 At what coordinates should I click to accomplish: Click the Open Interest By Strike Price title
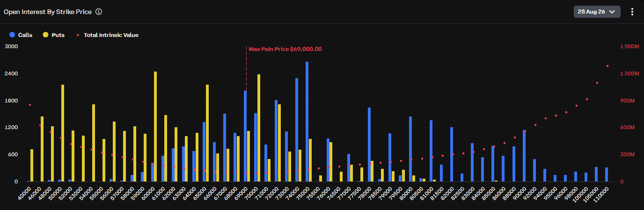coord(47,12)
